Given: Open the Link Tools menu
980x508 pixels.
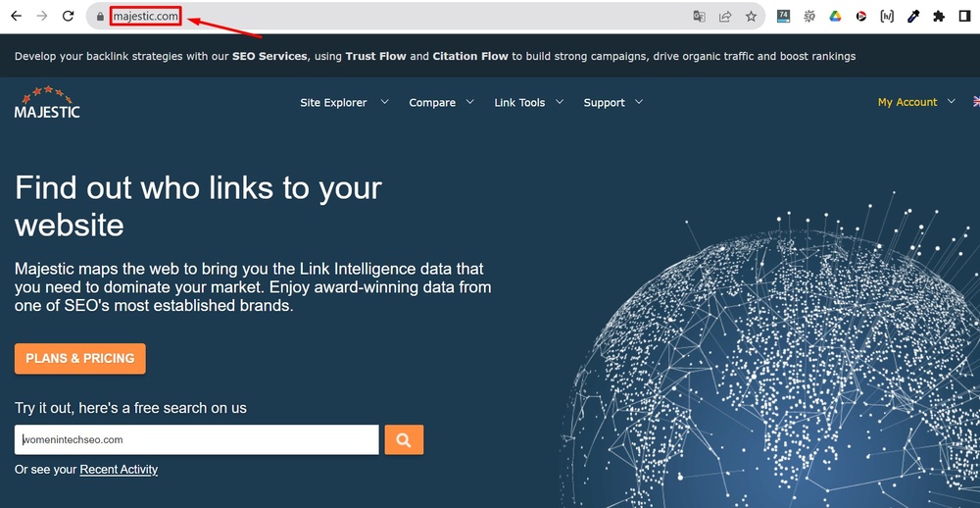Looking at the screenshot, I should 519,103.
